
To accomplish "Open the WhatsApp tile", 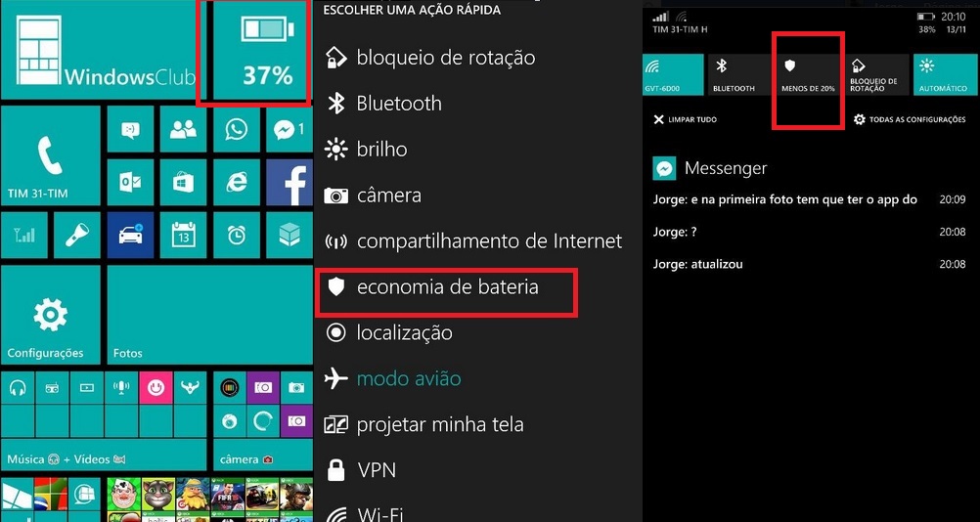I will click(237, 129).
